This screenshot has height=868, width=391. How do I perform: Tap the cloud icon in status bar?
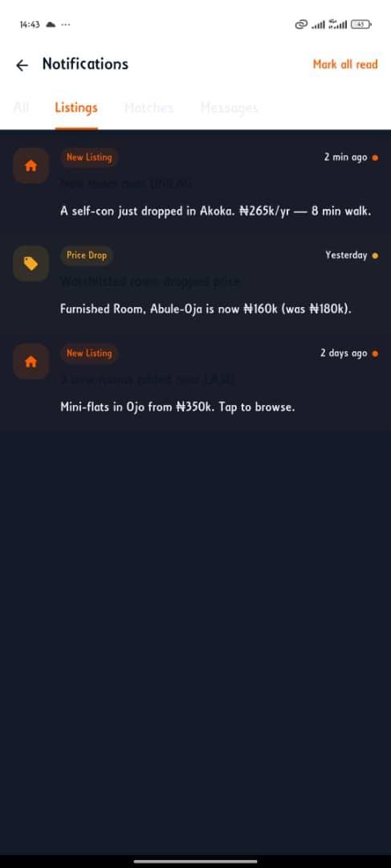point(51,24)
